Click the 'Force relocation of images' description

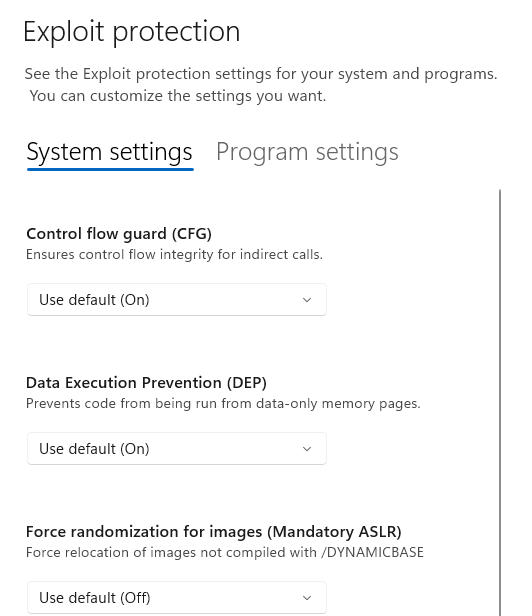click(225, 552)
